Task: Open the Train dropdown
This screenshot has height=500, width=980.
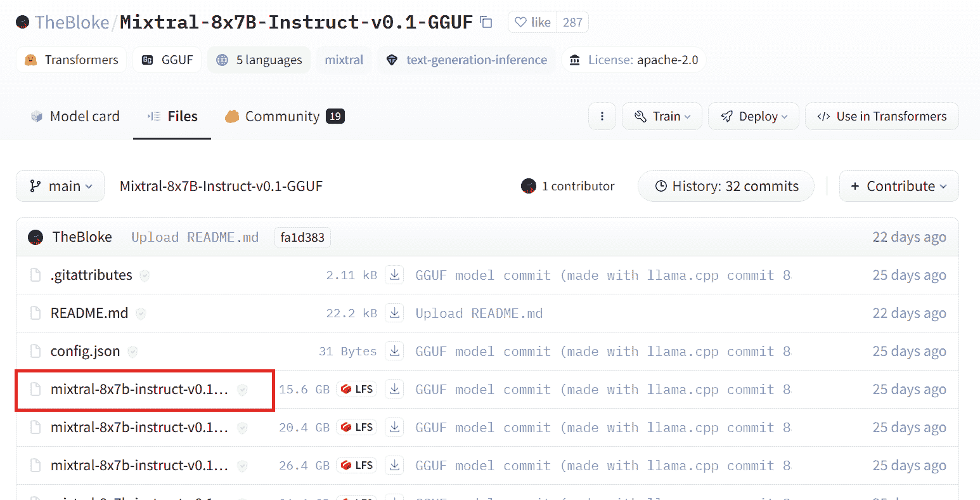Action: (x=662, y=116)
